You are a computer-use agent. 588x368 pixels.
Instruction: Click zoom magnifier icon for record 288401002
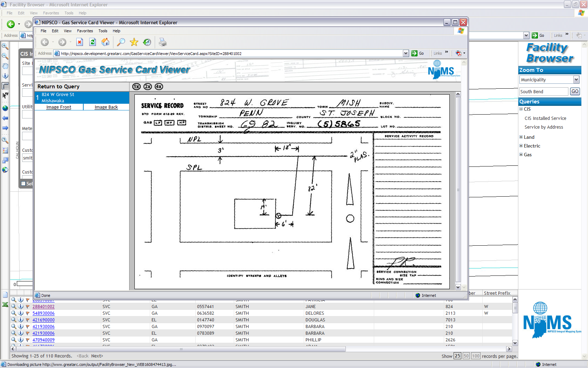coord(14,307)
